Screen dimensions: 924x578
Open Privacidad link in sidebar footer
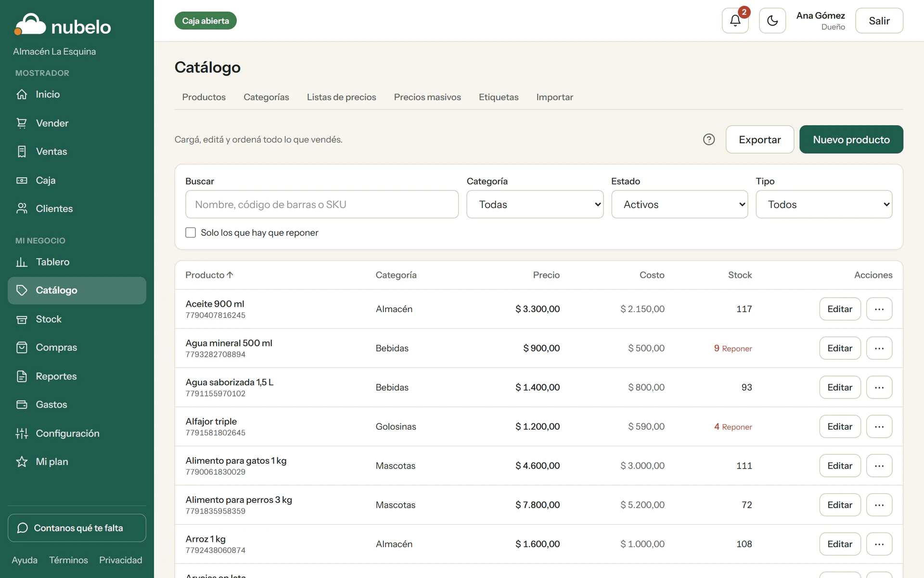[121, 560]
